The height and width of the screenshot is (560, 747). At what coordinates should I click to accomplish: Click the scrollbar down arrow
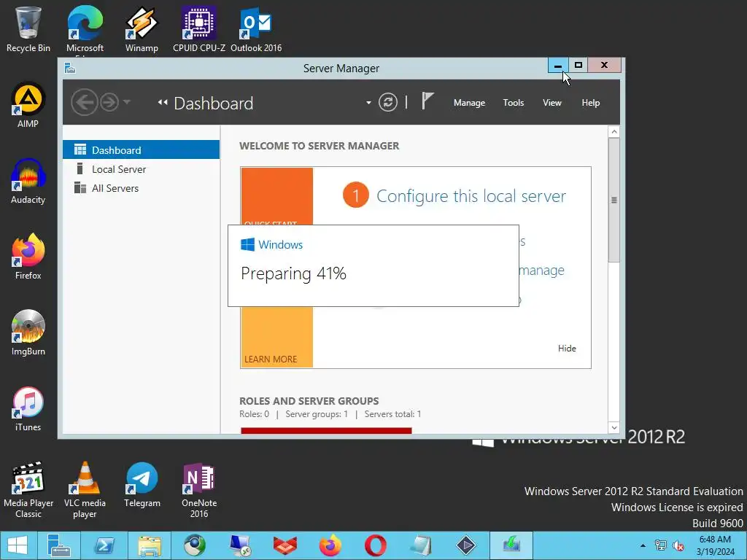[614, 427]
